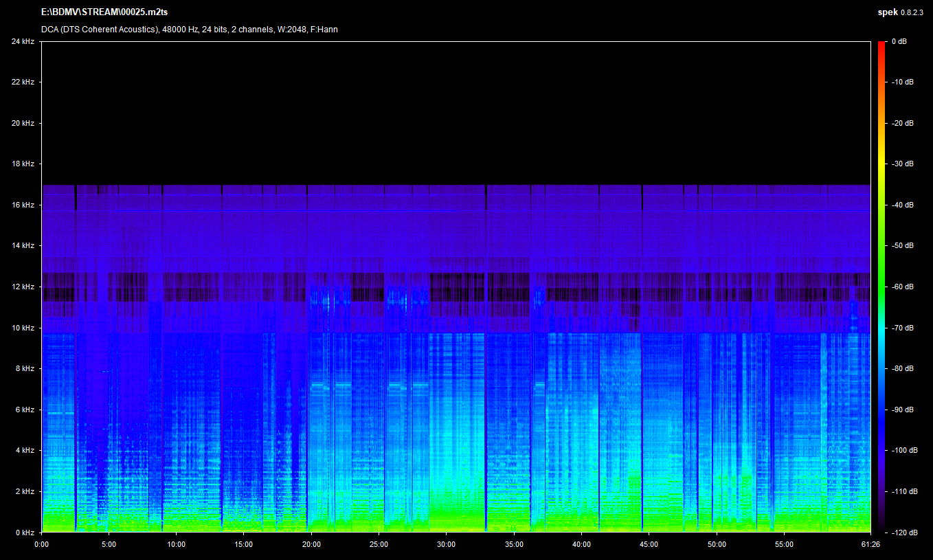Click the spek 0.8.2.3 version label
Screen dimensions: 933x560
pyautogui.click(x=901, y=12)
